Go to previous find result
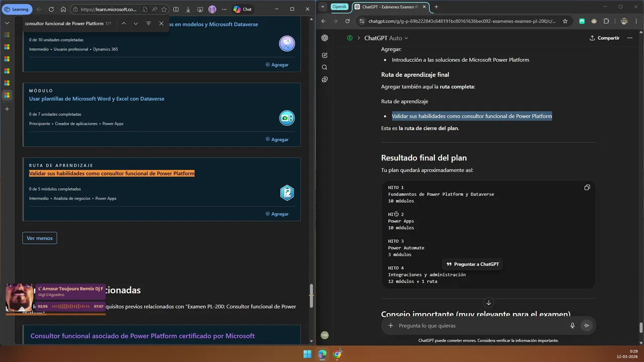 [123, 24]
